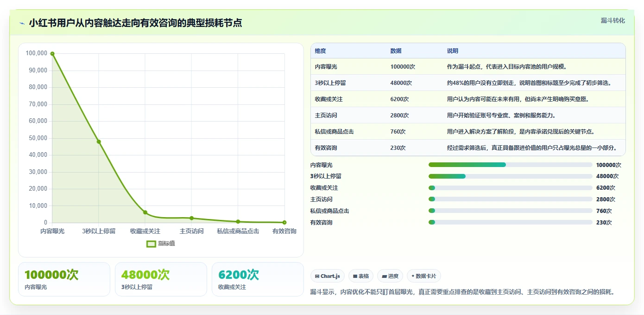Click the 收藏或关注 data point on the chart
This screenshot has width=644, height=315.
[145, 212]
